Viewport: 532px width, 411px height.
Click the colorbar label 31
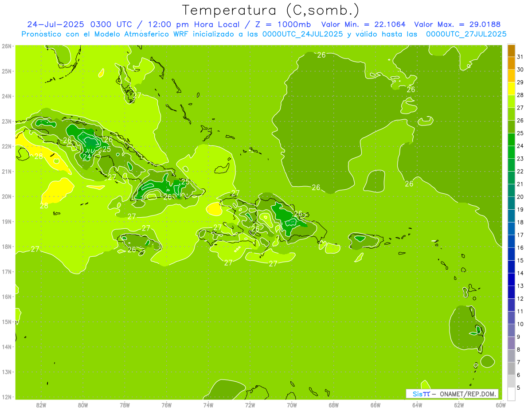tap(520, 57)
